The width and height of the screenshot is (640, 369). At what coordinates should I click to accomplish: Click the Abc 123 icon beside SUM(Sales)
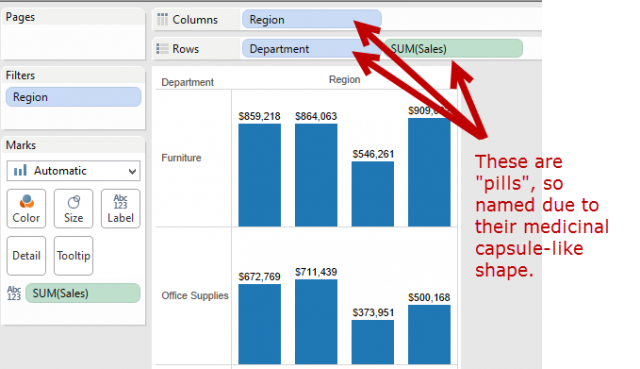click(14, 293)
